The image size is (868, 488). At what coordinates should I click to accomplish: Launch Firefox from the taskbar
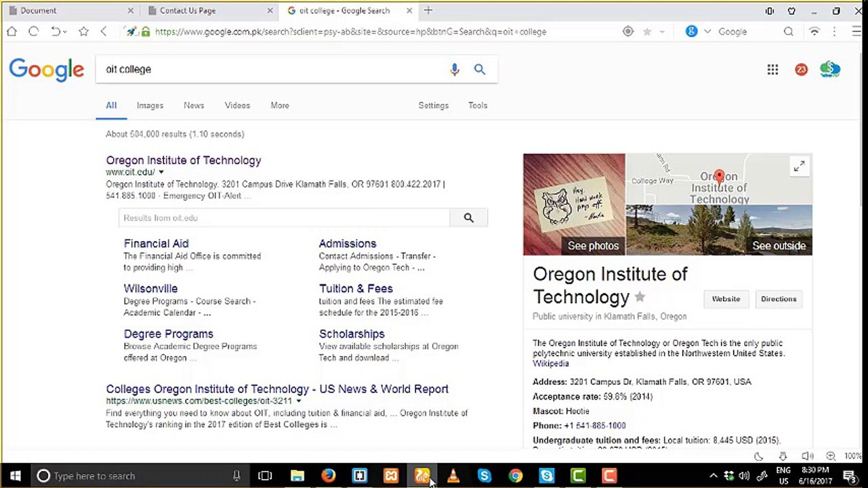point(329,476)
